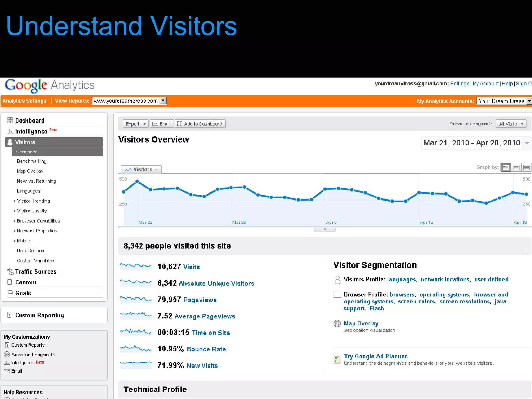Viewport: 532px width, 399px height.
Task: Open the Flash link in Browser Profile
Action: click(x=377, y=309)
